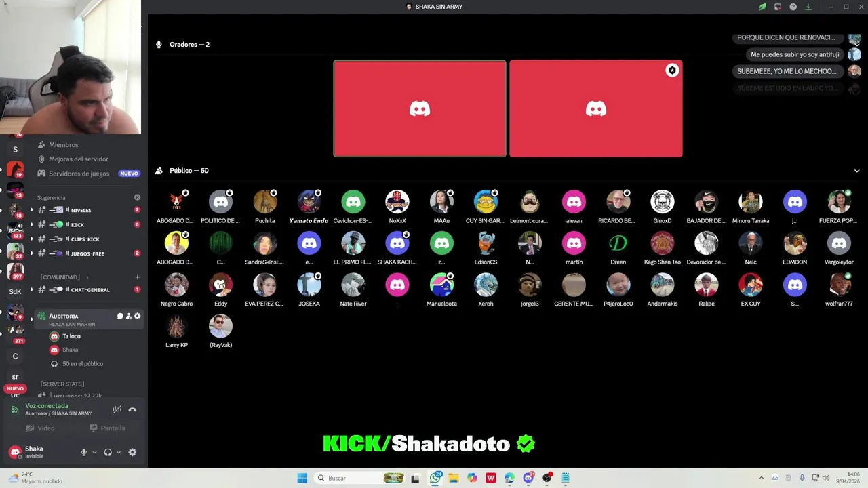Open the Miembros list icon
This screenshot has height=488, width=868.
[x=41, y=144]
